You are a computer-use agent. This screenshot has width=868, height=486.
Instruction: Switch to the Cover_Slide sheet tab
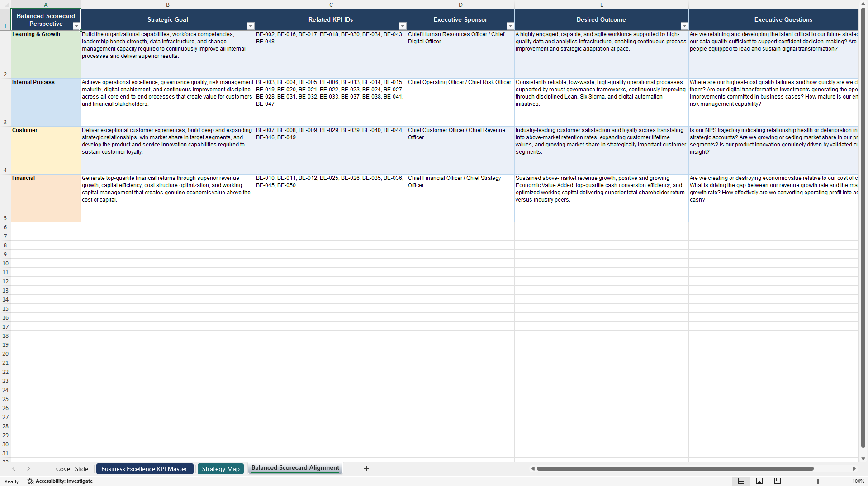tap(72, 469)
